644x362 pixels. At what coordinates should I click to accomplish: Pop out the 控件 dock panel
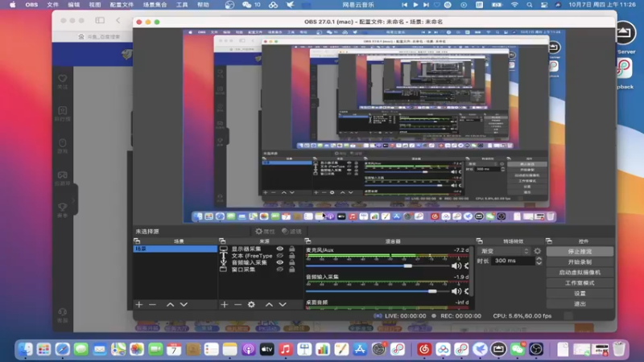click(549, 241)
